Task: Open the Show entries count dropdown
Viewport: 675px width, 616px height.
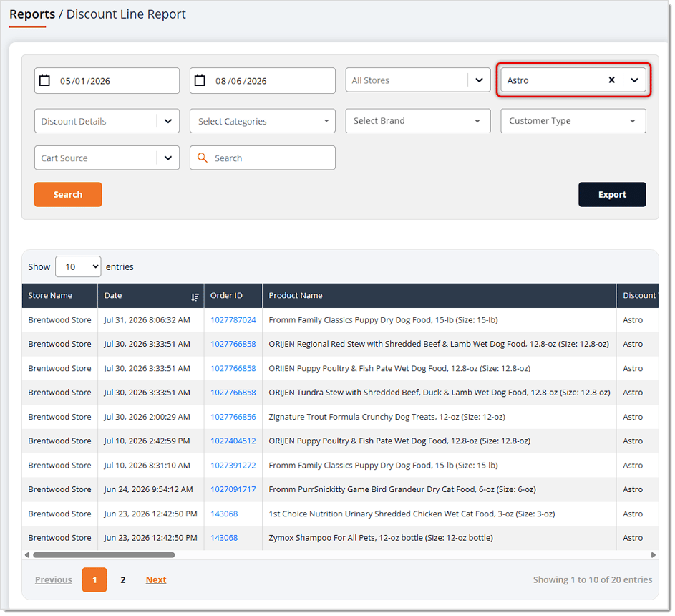Action: pos(78,266)
